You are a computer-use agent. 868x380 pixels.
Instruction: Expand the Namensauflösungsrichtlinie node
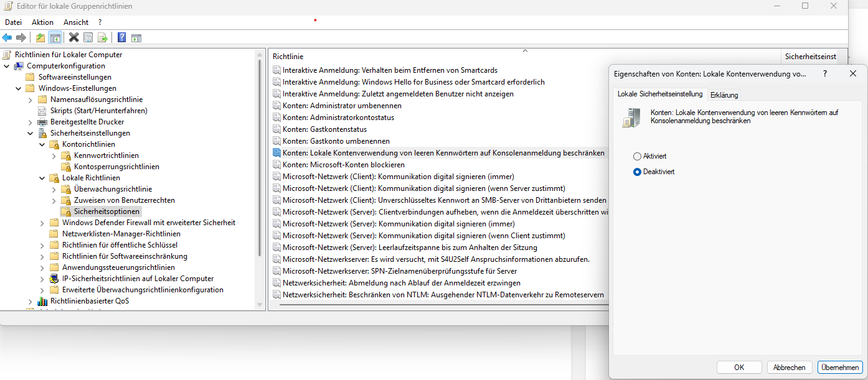(x=30, y=100)
